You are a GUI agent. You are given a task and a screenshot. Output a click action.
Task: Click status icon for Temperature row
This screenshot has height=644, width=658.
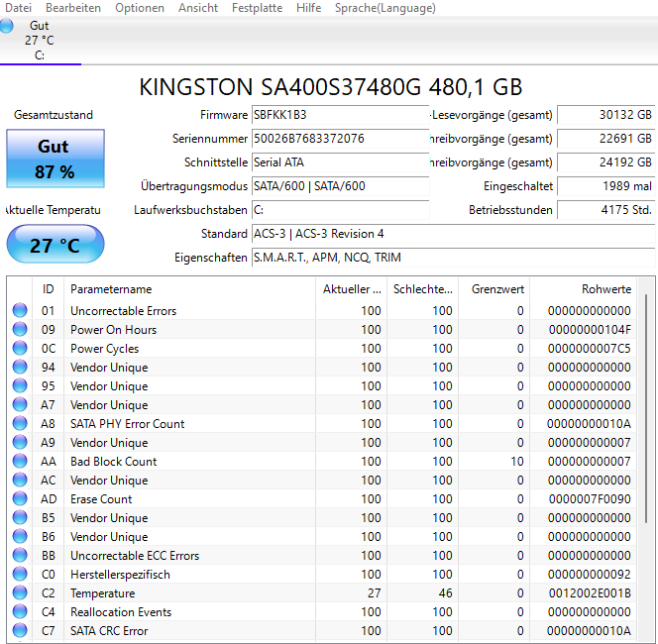tap(20, 592)
